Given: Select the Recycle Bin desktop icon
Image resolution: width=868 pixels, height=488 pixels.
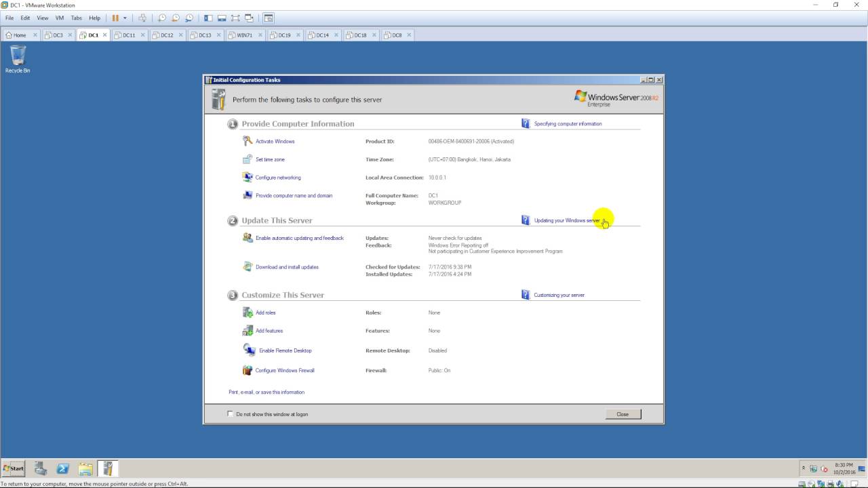Looking at the screenshot, I should click(x=18, y=59).
